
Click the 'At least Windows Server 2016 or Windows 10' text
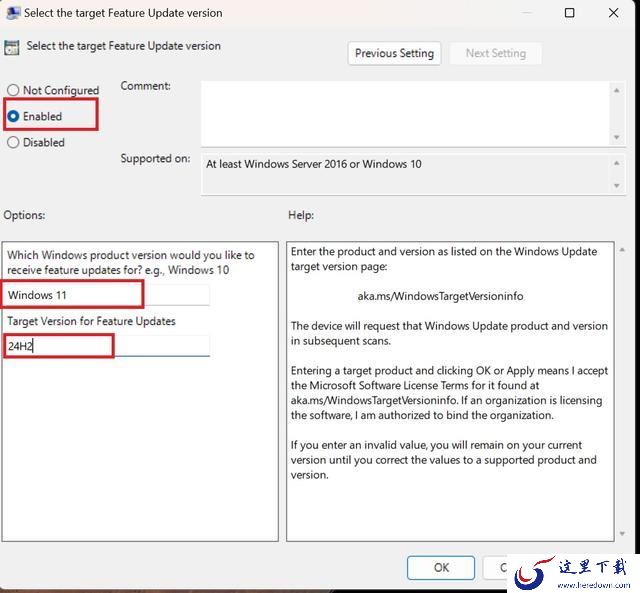[313, 164]
